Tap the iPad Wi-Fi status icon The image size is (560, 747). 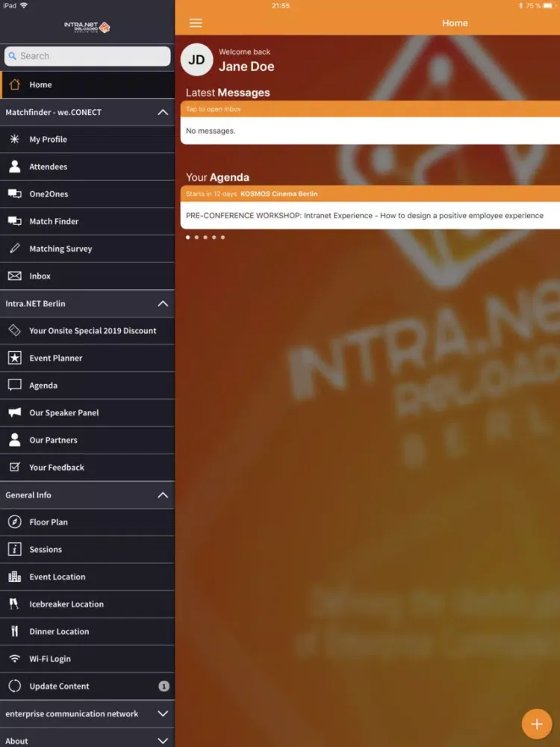[24, 5]
